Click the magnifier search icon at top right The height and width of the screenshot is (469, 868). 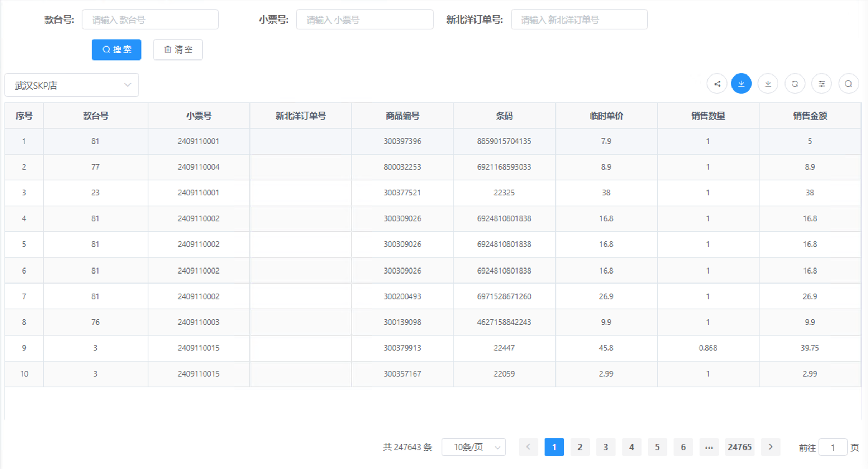point(848,83)
